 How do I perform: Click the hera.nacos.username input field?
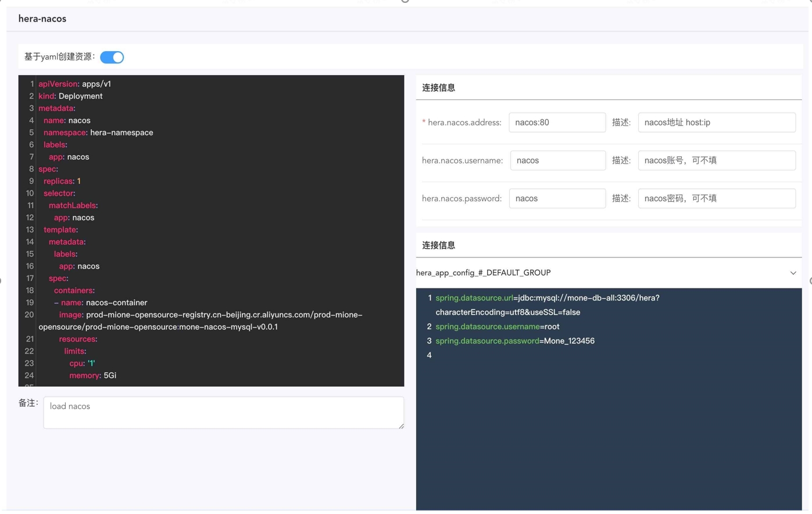click(557, 160)
